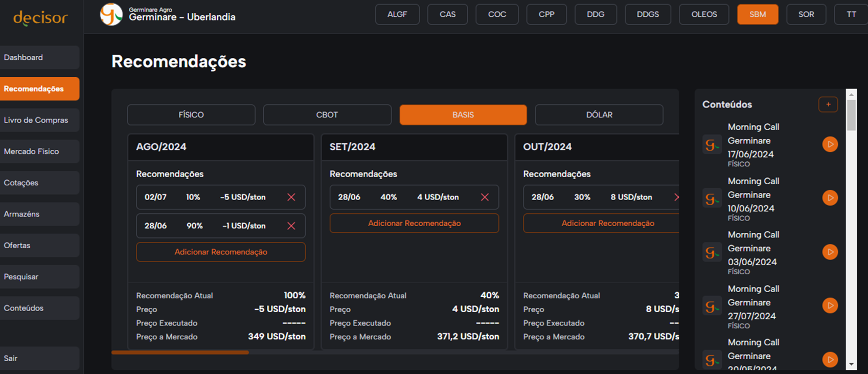Screen dimensions: 868x374
Task: Select the ALGF product tab
Action: pyautogui.click(x=397, y=14)
